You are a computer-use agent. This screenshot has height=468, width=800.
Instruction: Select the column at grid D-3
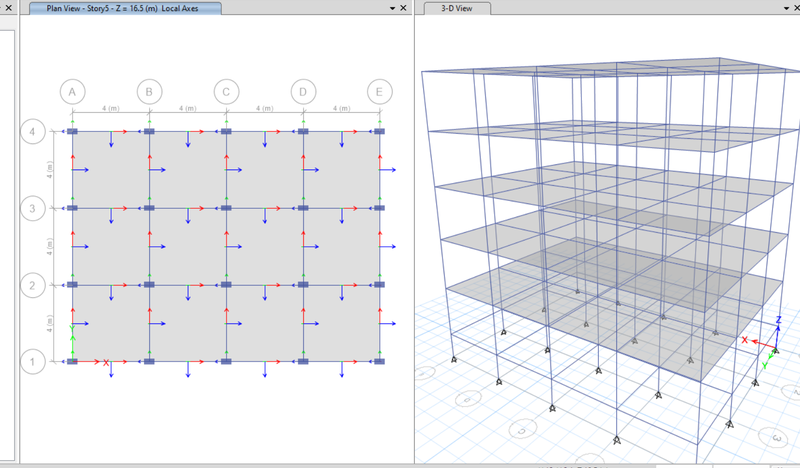(303, 208)
